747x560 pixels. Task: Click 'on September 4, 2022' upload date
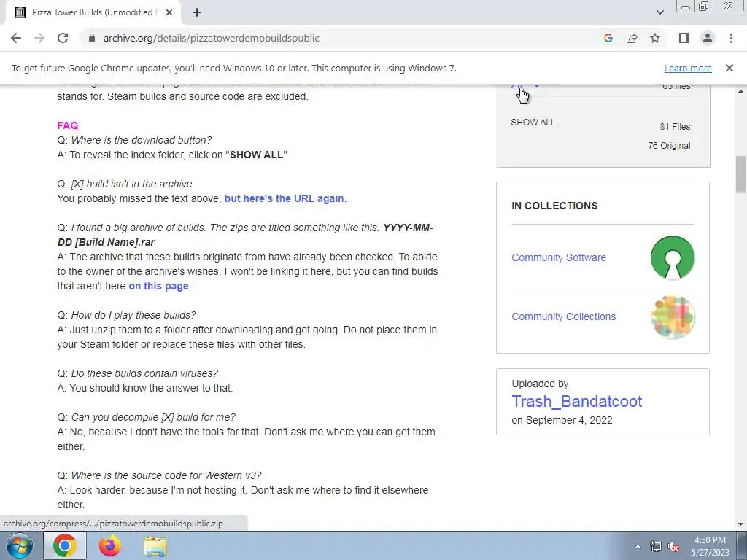point(562,421)
